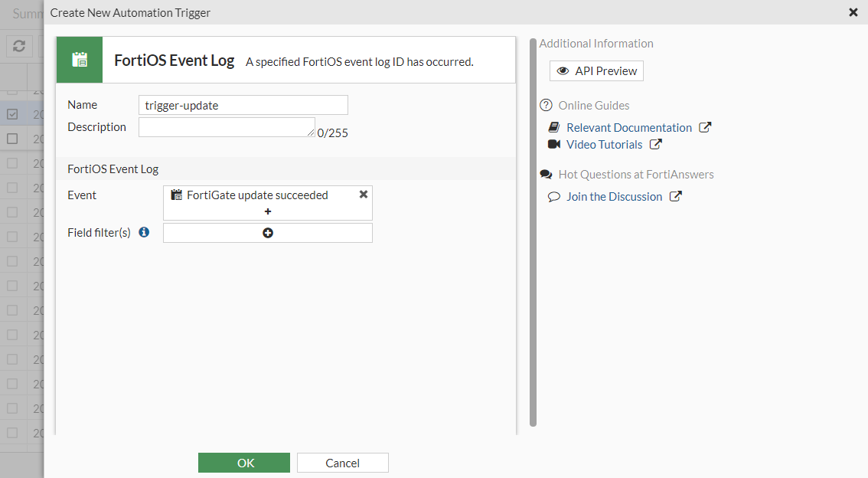Cancel the automation trigger dialog
This screenshot has width=868, height=478.
coord(342,463)
